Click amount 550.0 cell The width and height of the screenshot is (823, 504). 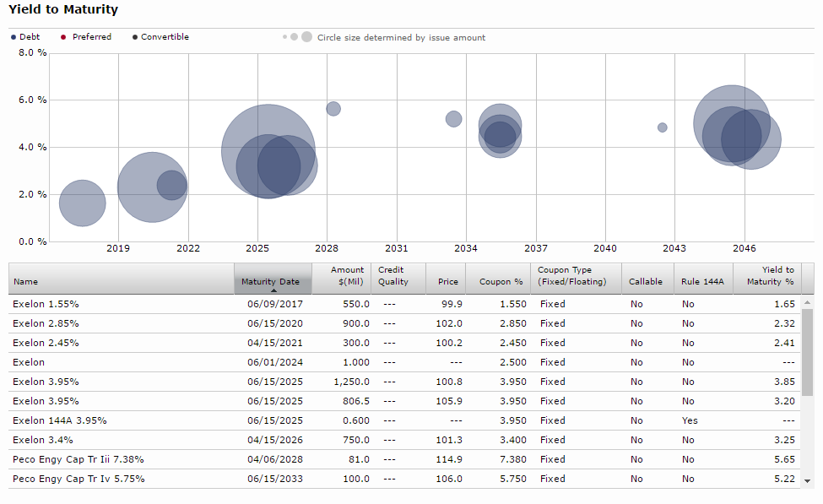click(x=356, y=304)
